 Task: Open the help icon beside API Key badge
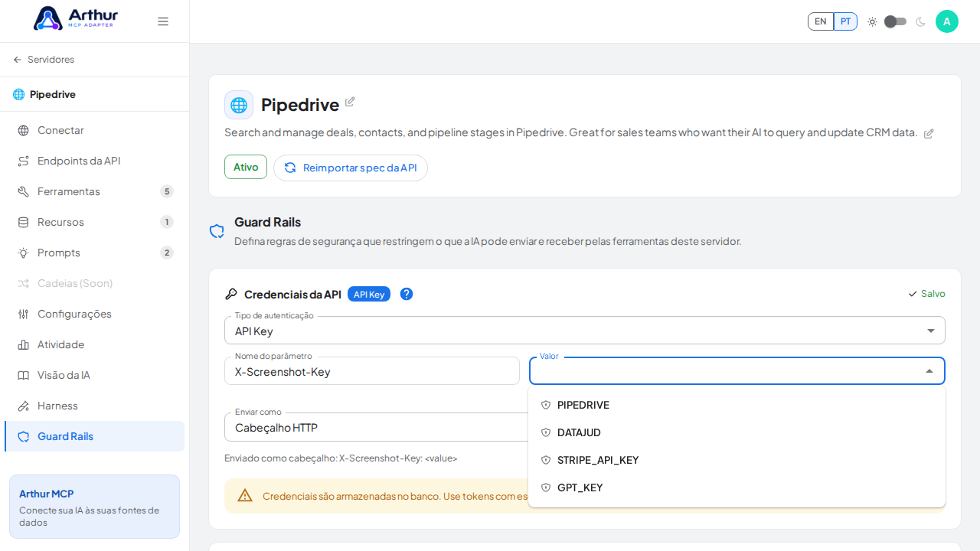(x=407, y=294)
